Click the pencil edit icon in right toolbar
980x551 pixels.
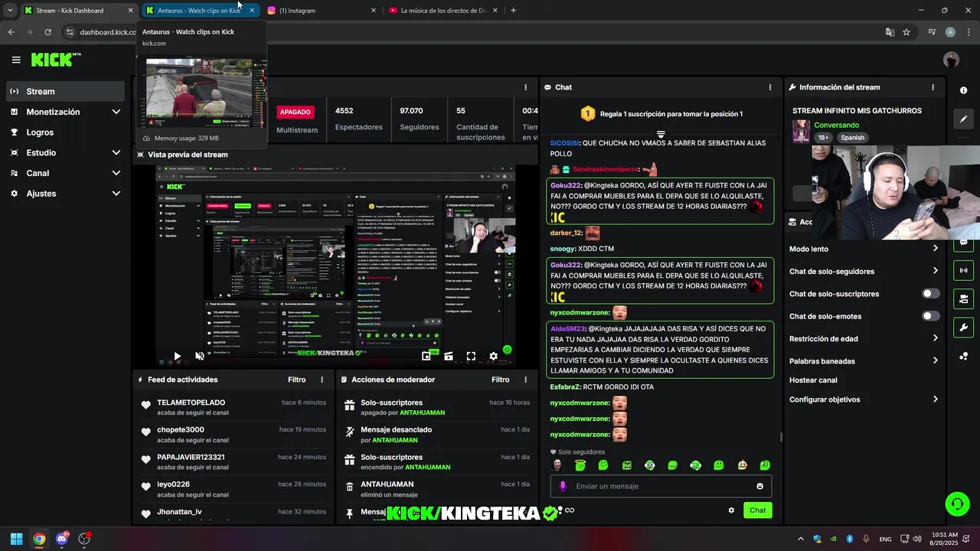pyautogui.click(x=963, y=119)
